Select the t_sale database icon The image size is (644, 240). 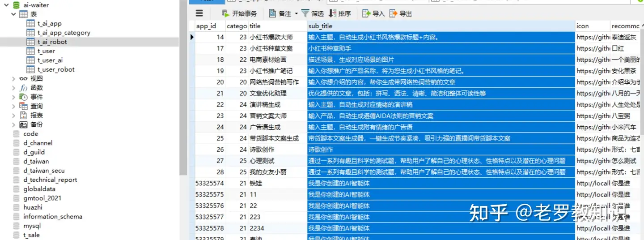click(x=16, y=235)
